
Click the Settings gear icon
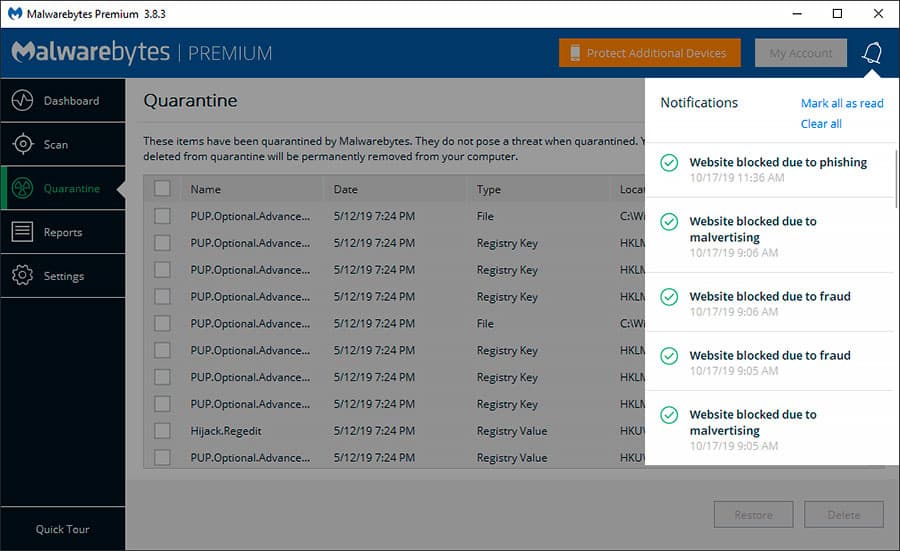[22, 276]
